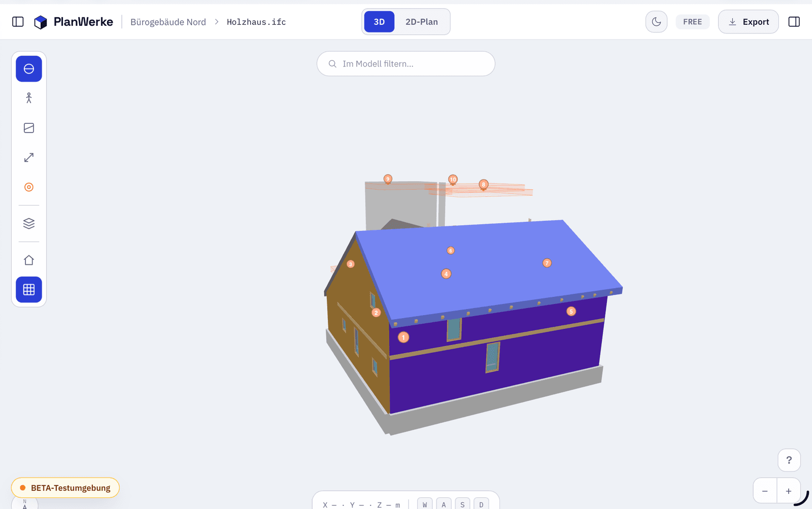Toggle the grid display button

[x=29, y=290]
